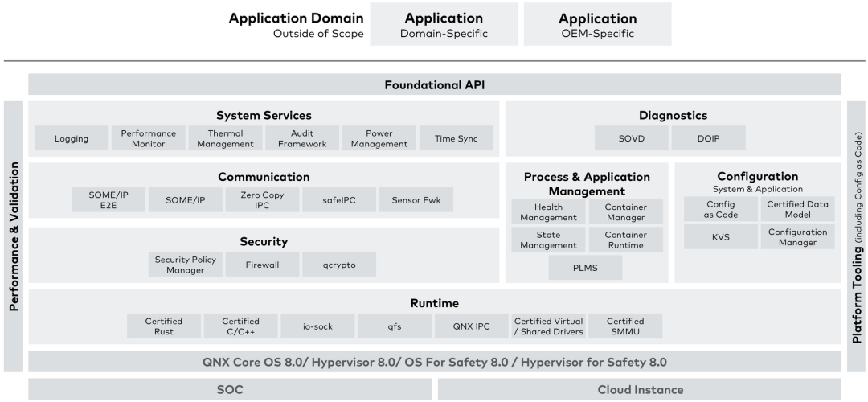Click the Audit Framework box
The image size is (868, 402).
(x=302, y=138)
